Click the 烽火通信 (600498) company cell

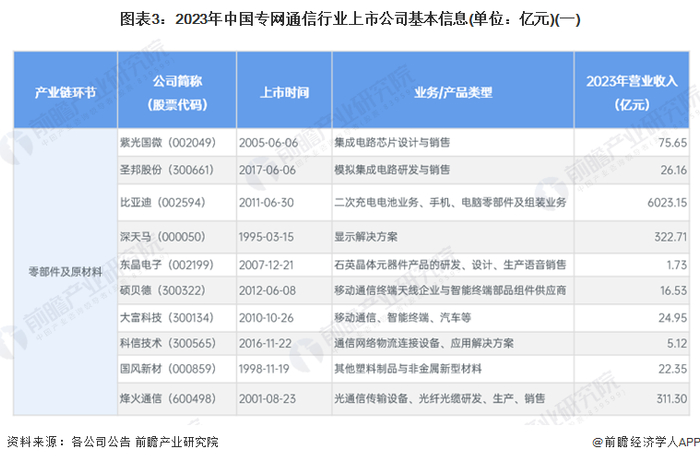point(177,399)
